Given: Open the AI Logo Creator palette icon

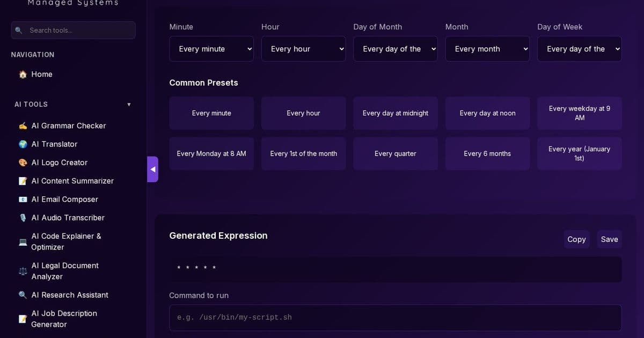Looking at the screenshot, I should point(23,162).
